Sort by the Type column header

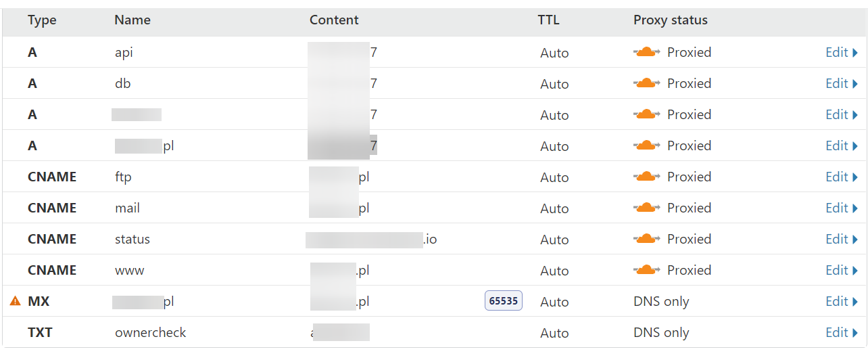[x=42, y=20]
